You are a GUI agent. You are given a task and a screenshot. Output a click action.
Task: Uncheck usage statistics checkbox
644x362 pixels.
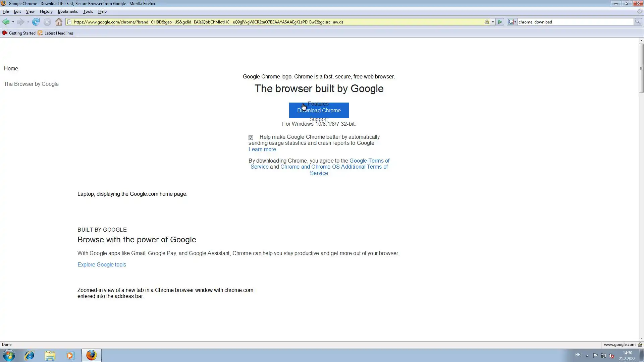point(251,137)
